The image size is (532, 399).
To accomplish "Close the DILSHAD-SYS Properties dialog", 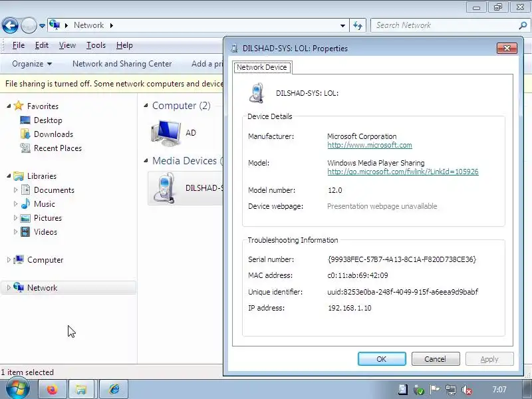I will pyautogui.click(x=507, y=48).
